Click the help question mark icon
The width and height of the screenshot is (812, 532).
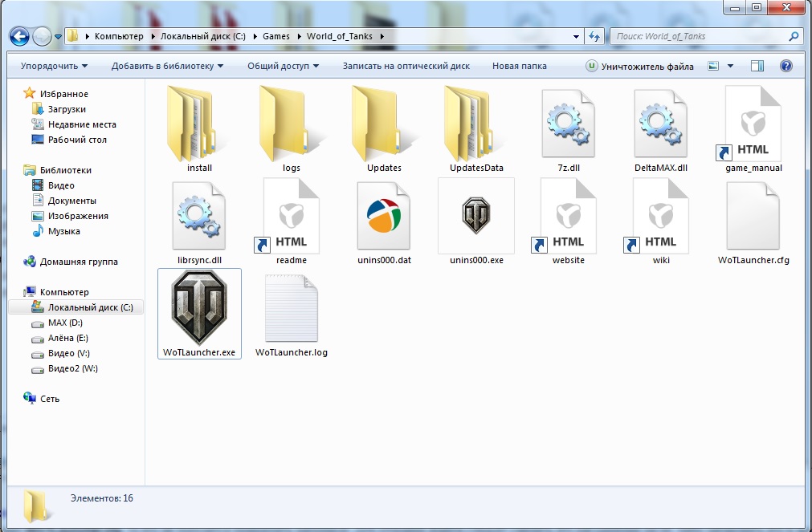pyautogui.click(x=786, y=66)
